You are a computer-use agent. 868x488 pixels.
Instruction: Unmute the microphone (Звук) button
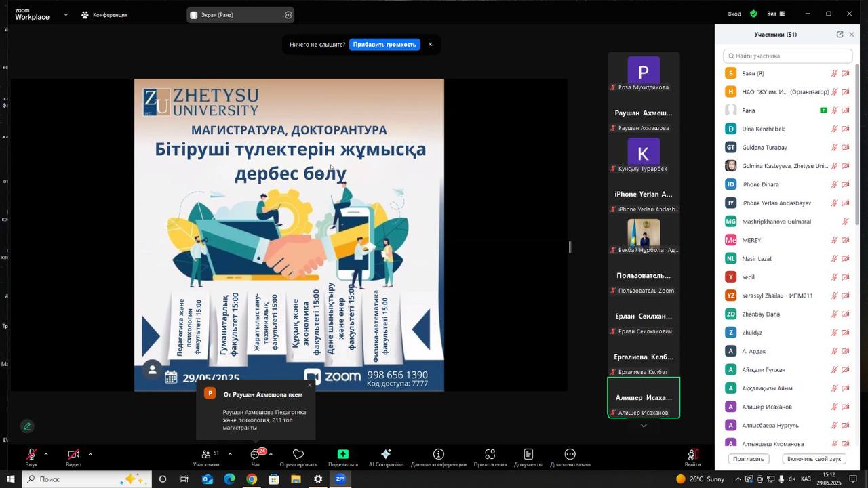click(x=31, y=455)
